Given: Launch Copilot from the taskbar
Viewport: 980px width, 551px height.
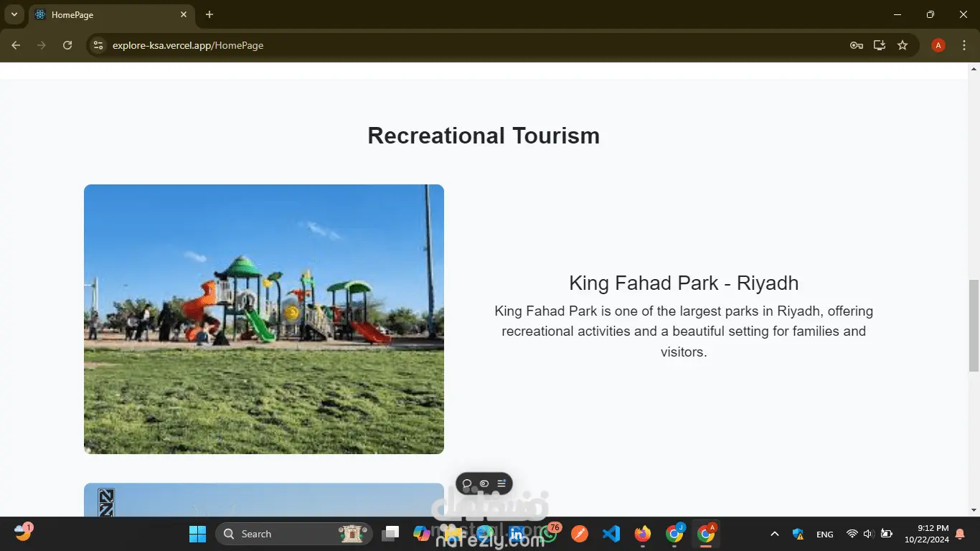Looking at the screenshot, I should click(x=422, y=534).
